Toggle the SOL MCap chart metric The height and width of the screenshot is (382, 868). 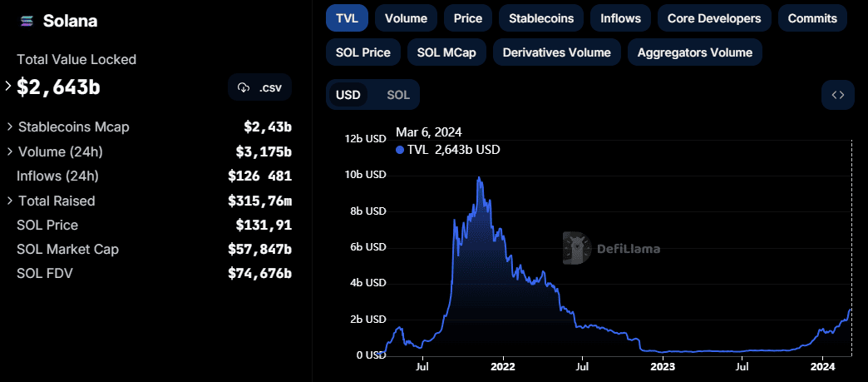point(446,52)
